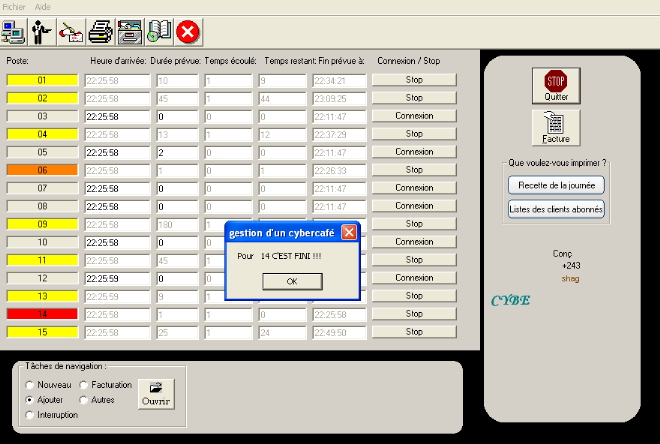Select the Nouveau radio button
Image resolution: width=660 pixels, height=444 pixels.
tap(31, 385)
